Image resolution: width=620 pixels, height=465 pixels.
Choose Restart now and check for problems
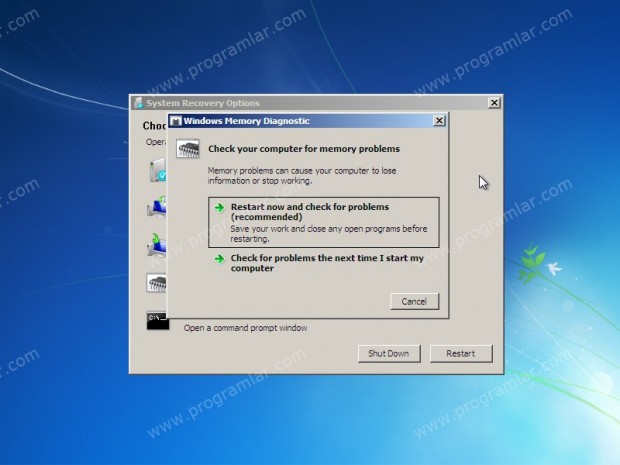(x=323, y=222)
